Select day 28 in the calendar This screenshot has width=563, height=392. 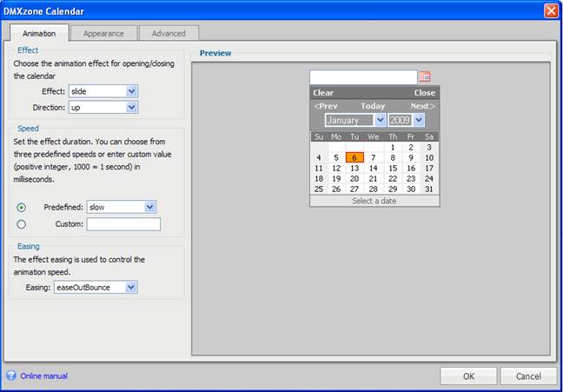(374, 189)
